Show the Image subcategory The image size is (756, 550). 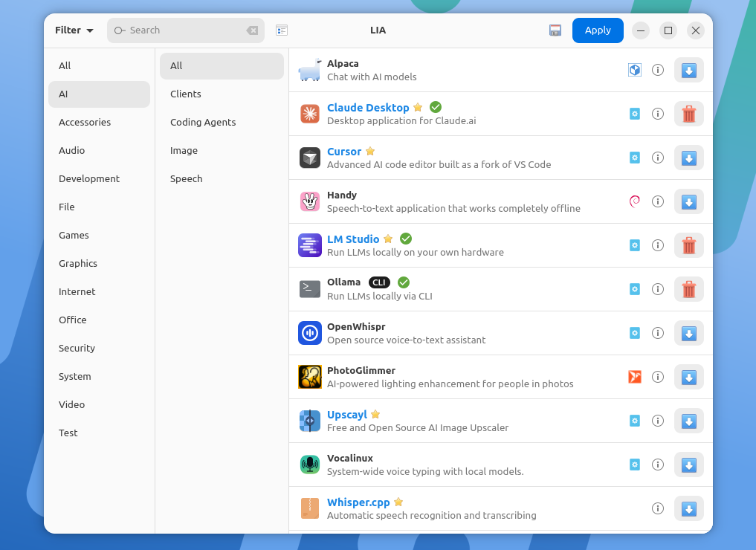click(x=222, y=150)
